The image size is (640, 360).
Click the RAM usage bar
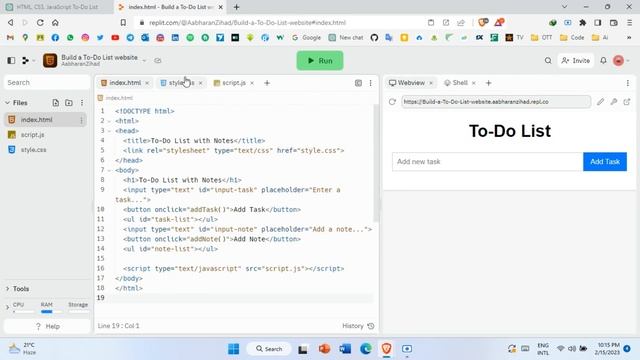pyautogui.click(x=50, y=311)
